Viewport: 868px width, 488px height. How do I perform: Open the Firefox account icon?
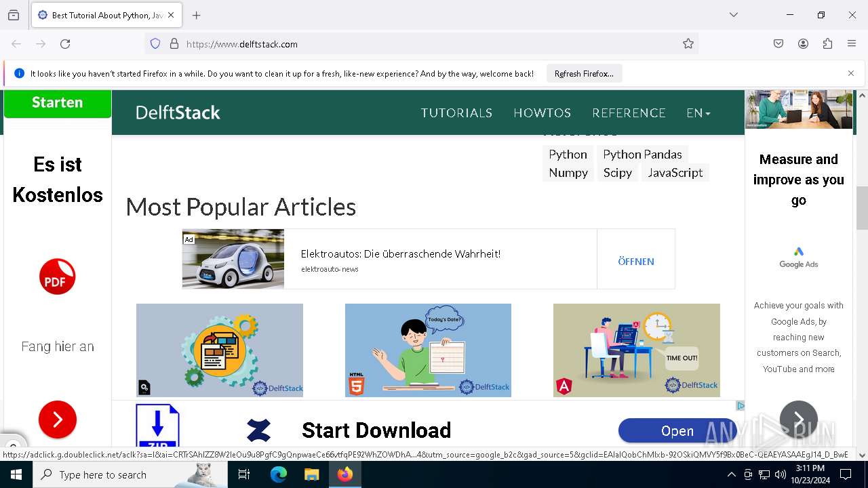[x=803, y=44]
